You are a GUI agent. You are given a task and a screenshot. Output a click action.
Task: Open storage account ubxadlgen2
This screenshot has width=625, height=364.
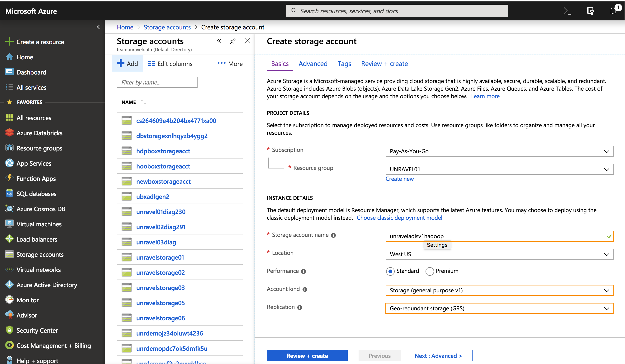click(152, 196)
